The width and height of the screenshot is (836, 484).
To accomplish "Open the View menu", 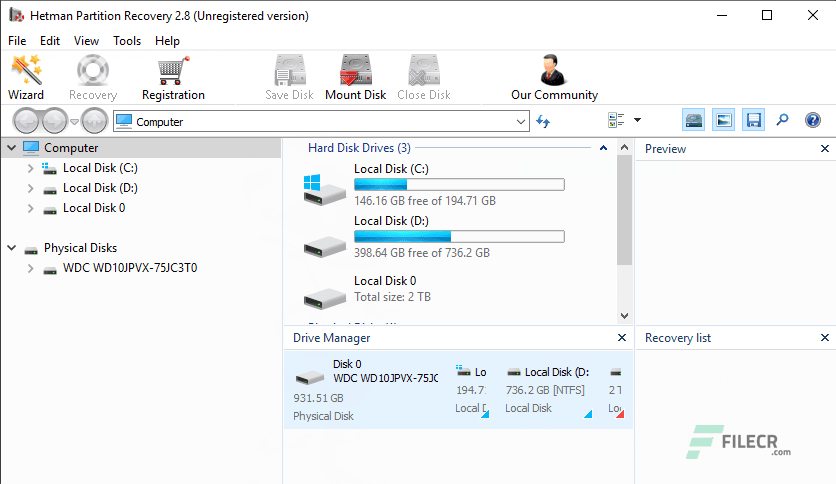I will [86, 41].
